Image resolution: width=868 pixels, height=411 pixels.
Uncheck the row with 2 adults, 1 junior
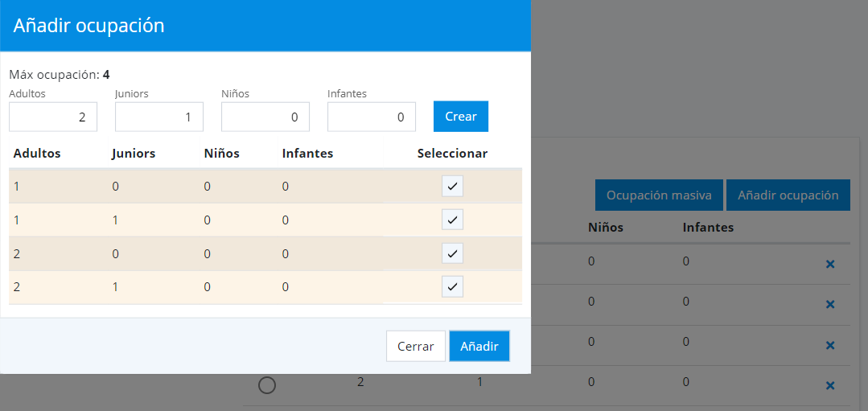point(452,286)
